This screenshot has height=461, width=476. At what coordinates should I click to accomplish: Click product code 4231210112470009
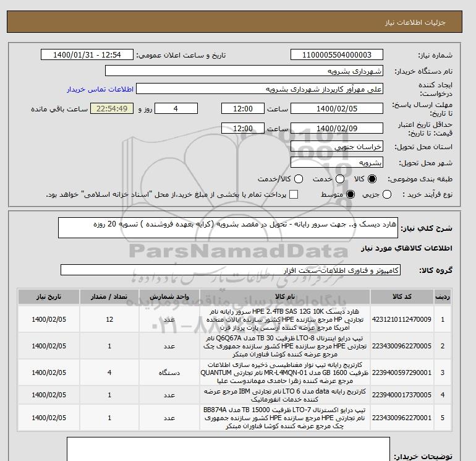402,319
